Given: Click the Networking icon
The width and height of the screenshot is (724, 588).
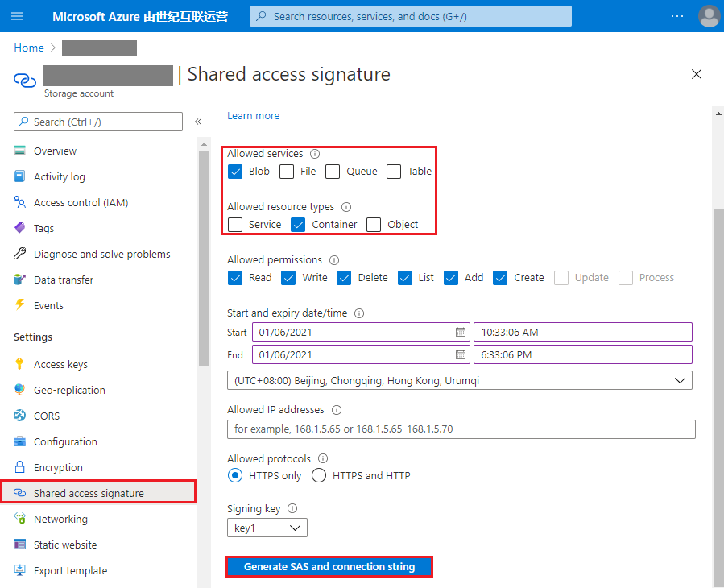Looking at the screenshot, I should tap(19, 519).
